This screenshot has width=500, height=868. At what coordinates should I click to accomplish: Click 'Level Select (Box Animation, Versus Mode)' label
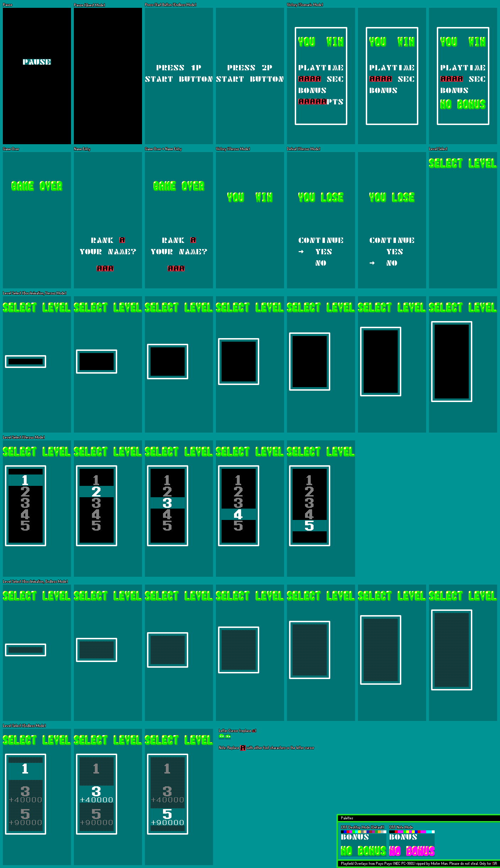[x=35, y=293]
